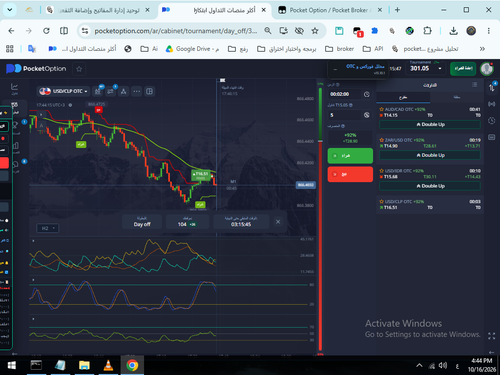
Task: Click Double Up on the AUD/CAD OTC trade
Action: point(430,124)
